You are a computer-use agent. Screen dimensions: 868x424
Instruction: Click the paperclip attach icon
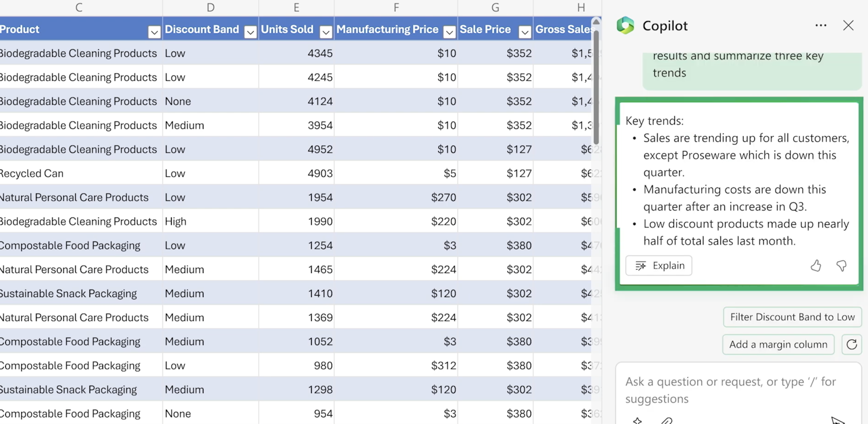(667, 420)
